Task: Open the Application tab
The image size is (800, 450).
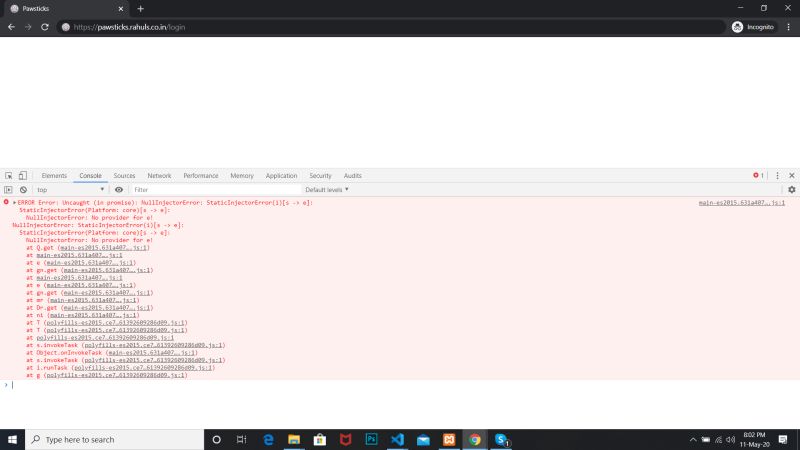Action: click(x=281, y=176)
